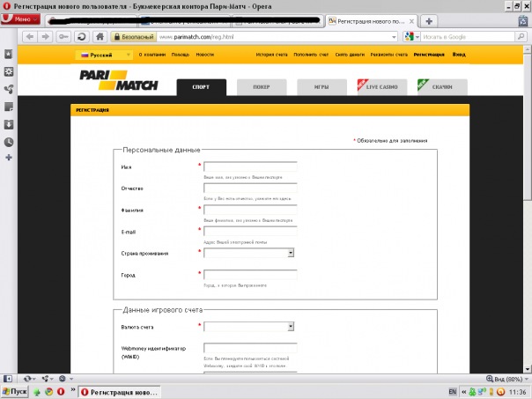532x399 pixels.
Task: Select the Opera Регистрация taskbar button
Action: click(x=120, y=392)
